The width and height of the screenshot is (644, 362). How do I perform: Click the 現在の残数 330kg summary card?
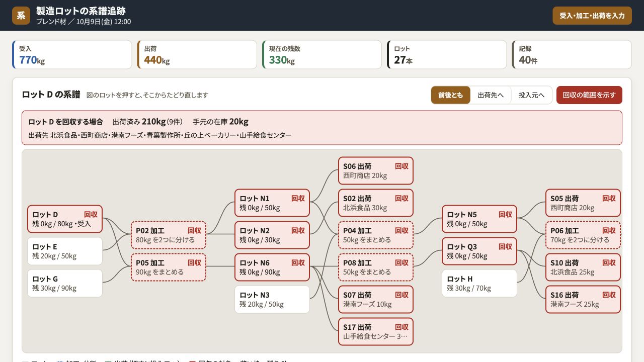pos(322,55)
